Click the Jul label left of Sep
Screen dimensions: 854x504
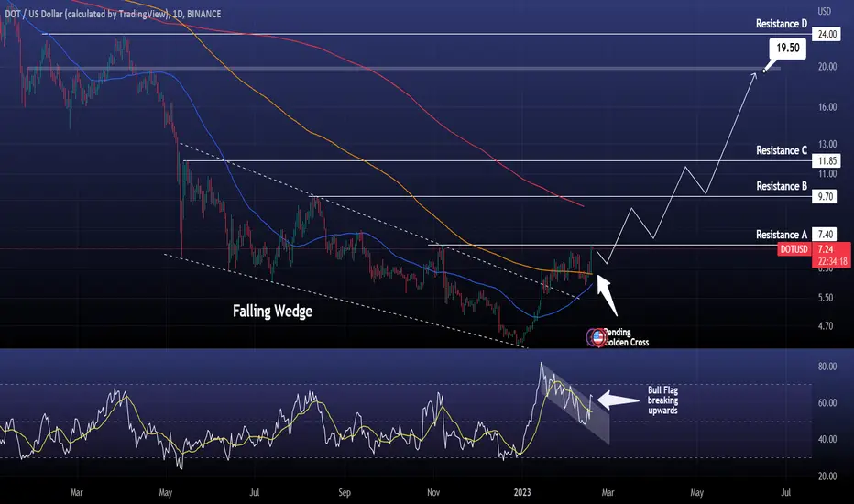pos(255,493)
